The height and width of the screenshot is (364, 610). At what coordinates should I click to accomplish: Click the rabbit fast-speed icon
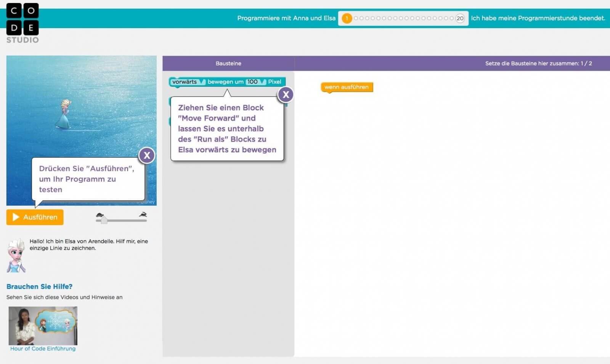coord(143,215)
